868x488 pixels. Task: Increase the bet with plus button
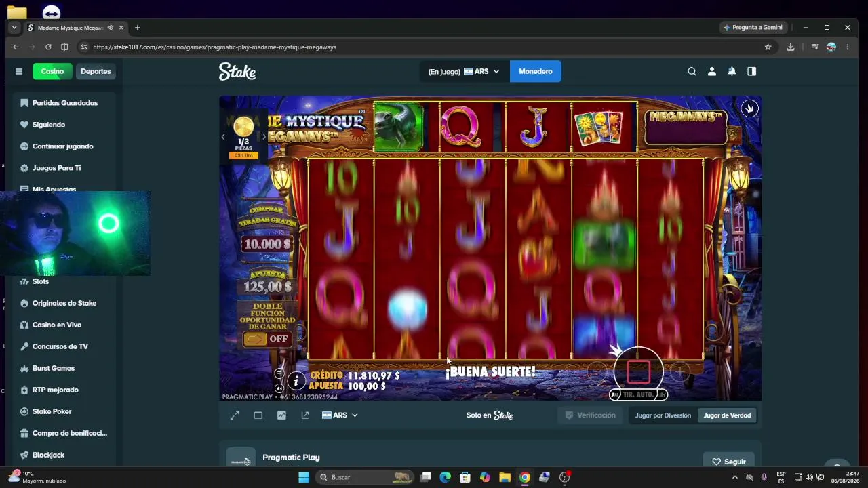coord(679,371)
